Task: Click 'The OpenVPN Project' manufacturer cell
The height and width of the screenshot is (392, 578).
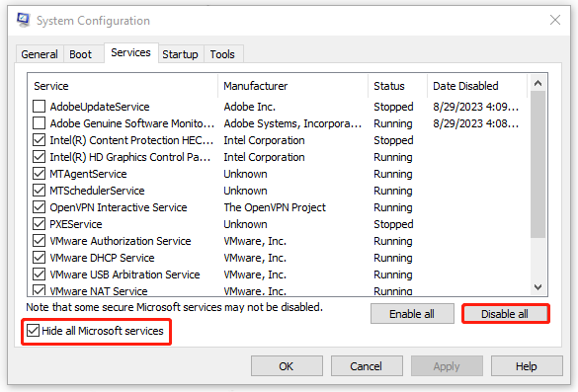Action: [x=275, y=207]
